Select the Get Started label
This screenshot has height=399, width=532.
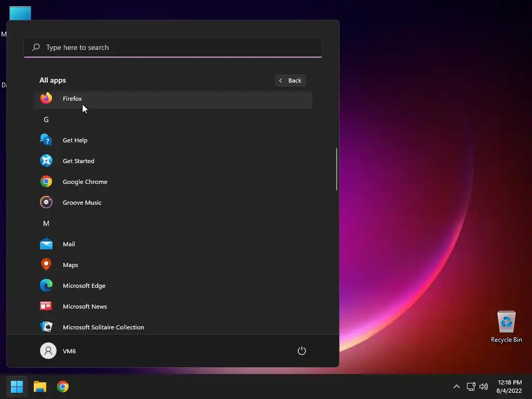78,161
